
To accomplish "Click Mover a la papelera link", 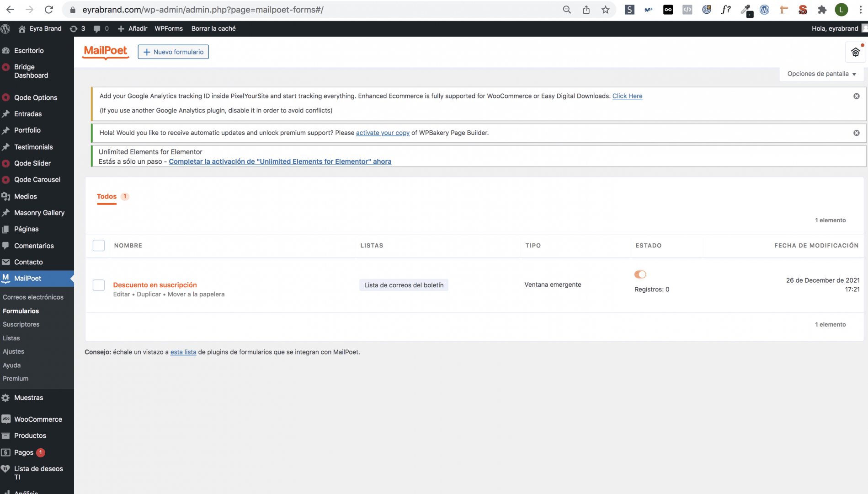I will coord(196,294).
